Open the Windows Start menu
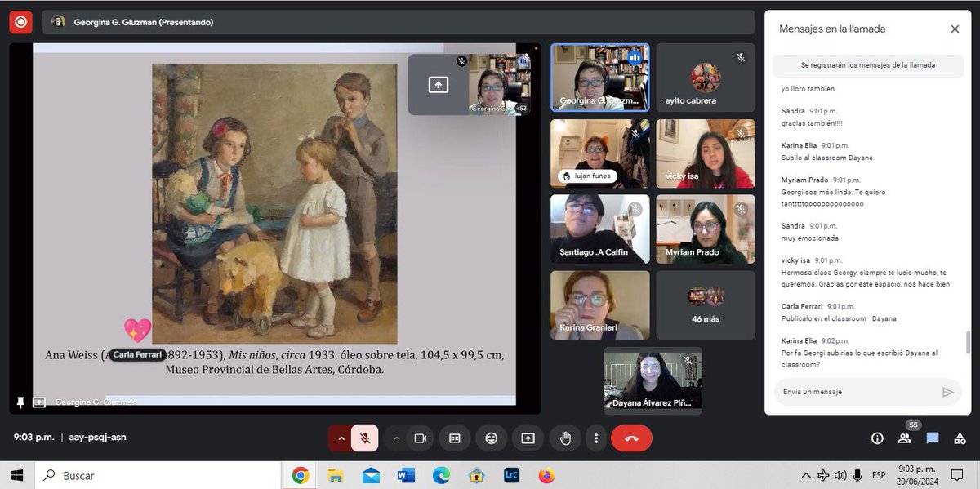This screenshot has height=489, width=980. [16, 474]
